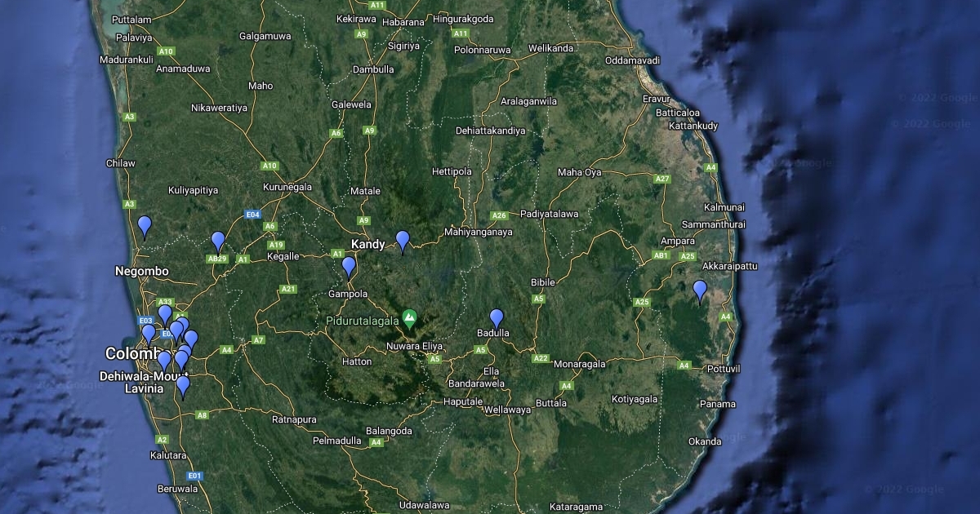Click the southernmost marker below Dehiwala-Mount Lavinia
This screenshot has width=980, height=514.
point(183,385)
